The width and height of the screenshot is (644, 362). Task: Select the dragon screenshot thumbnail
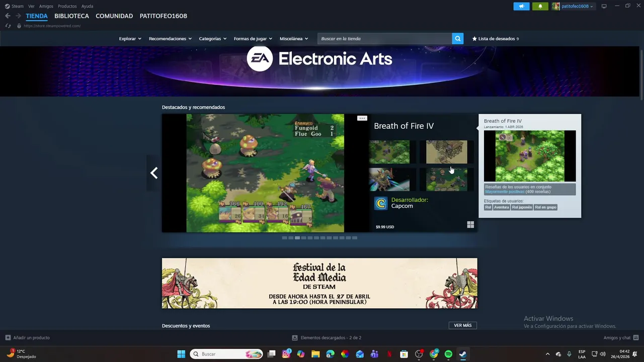pos(389,179)
